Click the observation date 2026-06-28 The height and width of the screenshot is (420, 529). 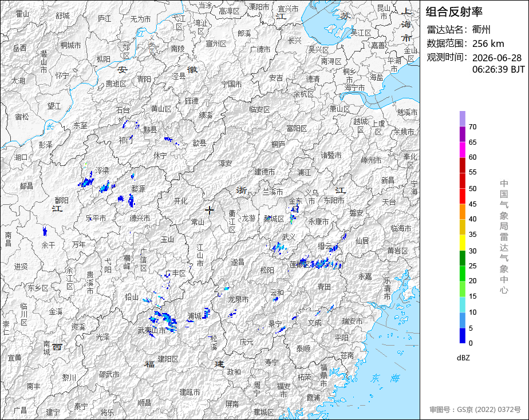(x=496, y=58)
